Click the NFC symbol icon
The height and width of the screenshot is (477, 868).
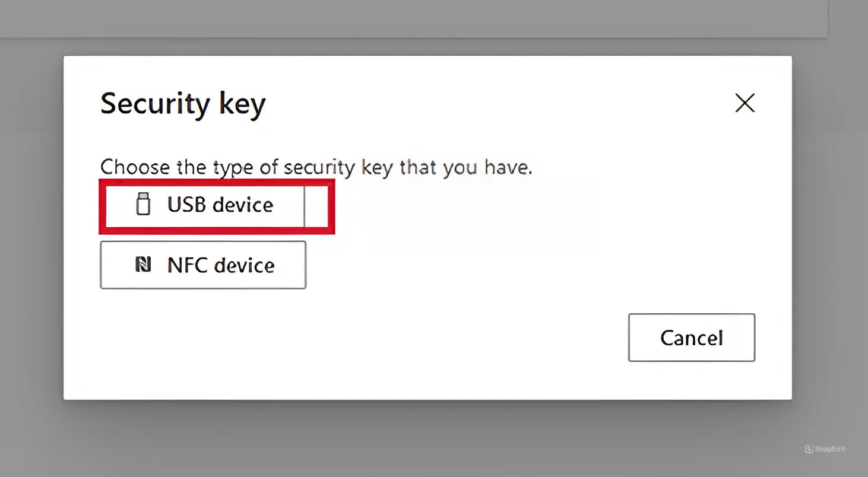pyautogui.click(x=143, y=264)
